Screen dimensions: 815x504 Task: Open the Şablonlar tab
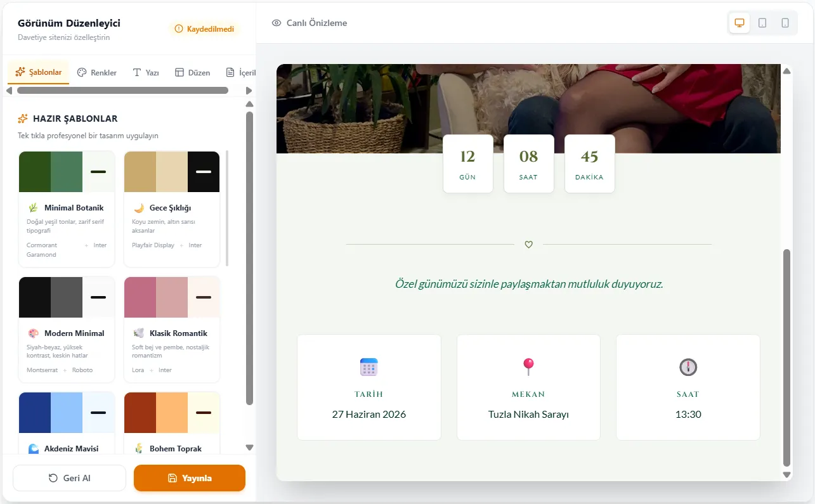39,72
